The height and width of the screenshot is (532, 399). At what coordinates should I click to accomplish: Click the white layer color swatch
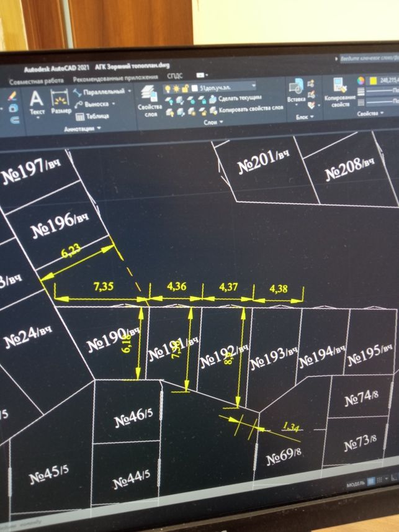coord(194,88)
